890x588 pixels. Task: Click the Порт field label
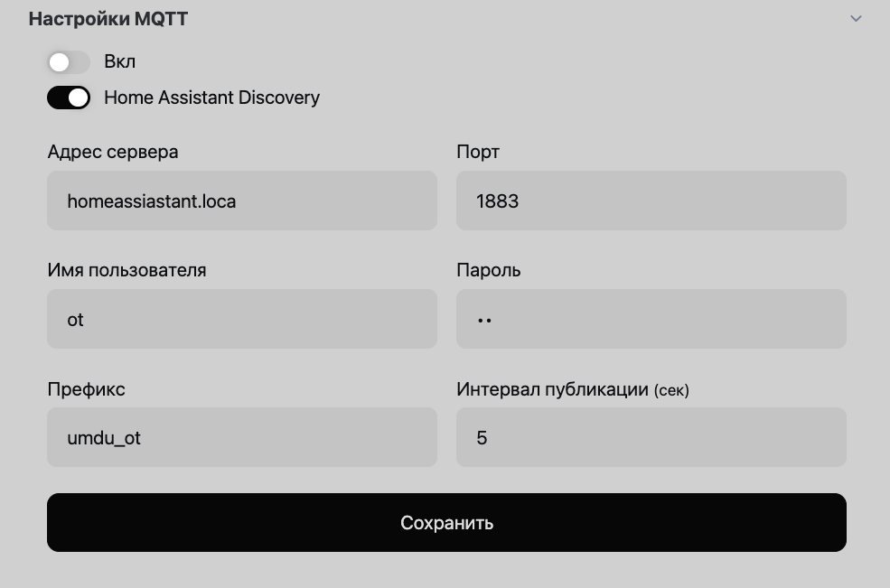(476, 152)
